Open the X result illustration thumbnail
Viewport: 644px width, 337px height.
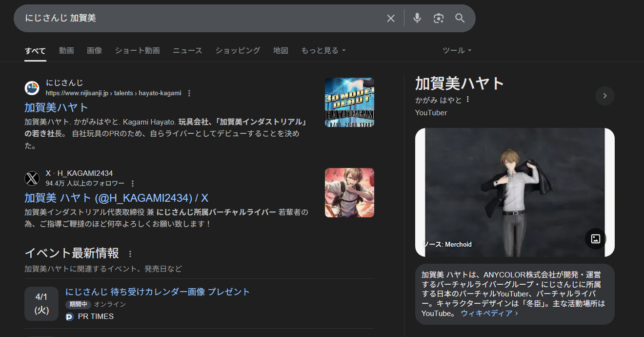(x=349, y=193)
